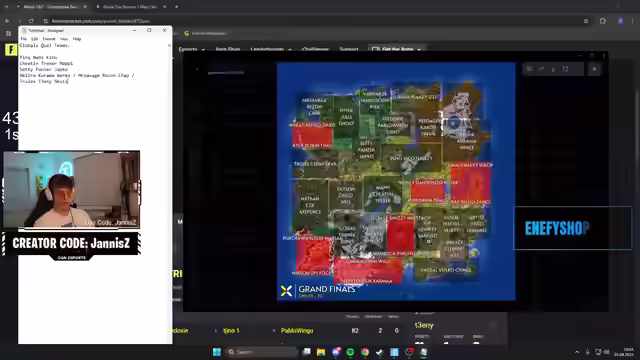Go back in browser history
The width and height of the screenshot is (640, 360).
point(7,21)
